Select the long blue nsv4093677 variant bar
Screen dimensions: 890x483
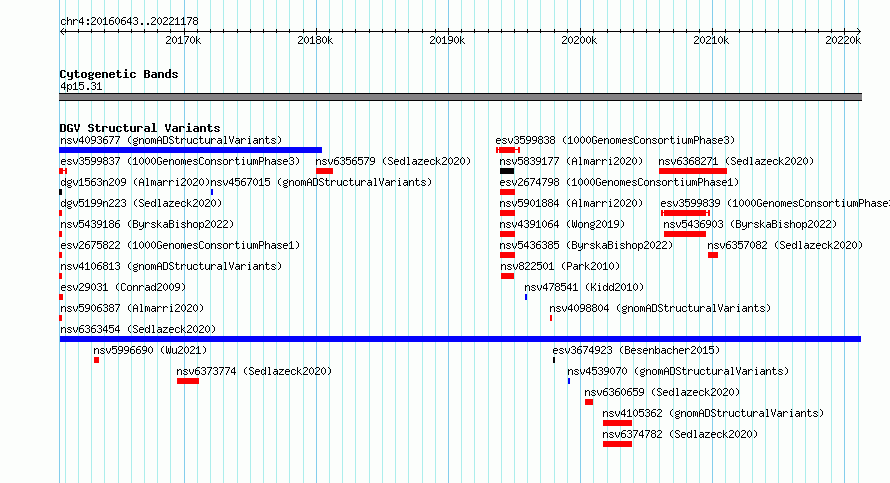(191, 150)
